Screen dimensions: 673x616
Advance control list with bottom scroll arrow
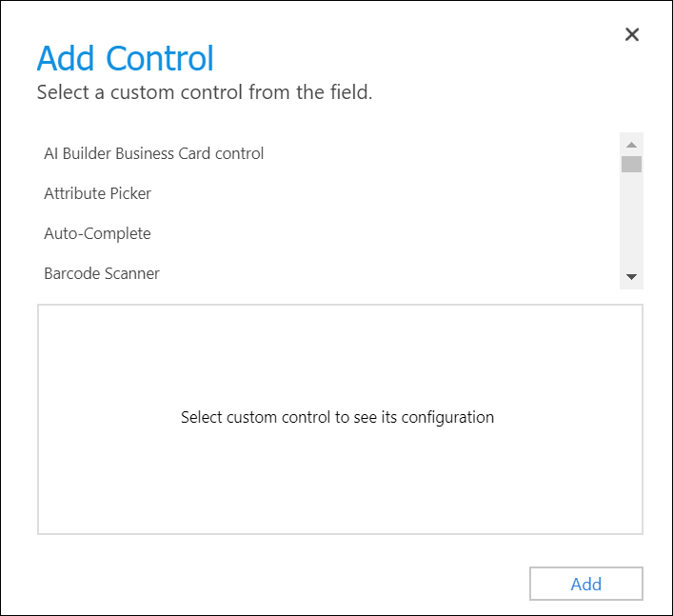click(631, 277)
